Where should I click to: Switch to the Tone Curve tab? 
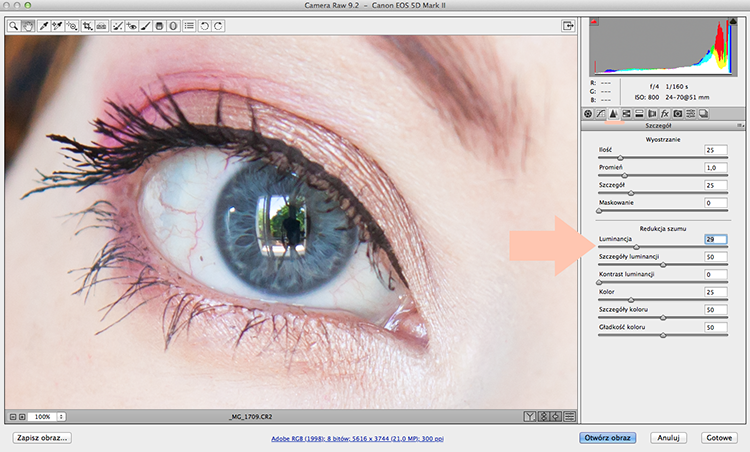point(600,114)
